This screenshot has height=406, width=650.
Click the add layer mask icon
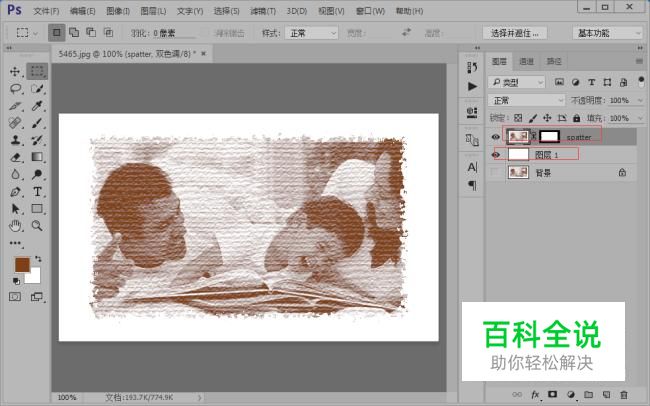tap(552, 394)
